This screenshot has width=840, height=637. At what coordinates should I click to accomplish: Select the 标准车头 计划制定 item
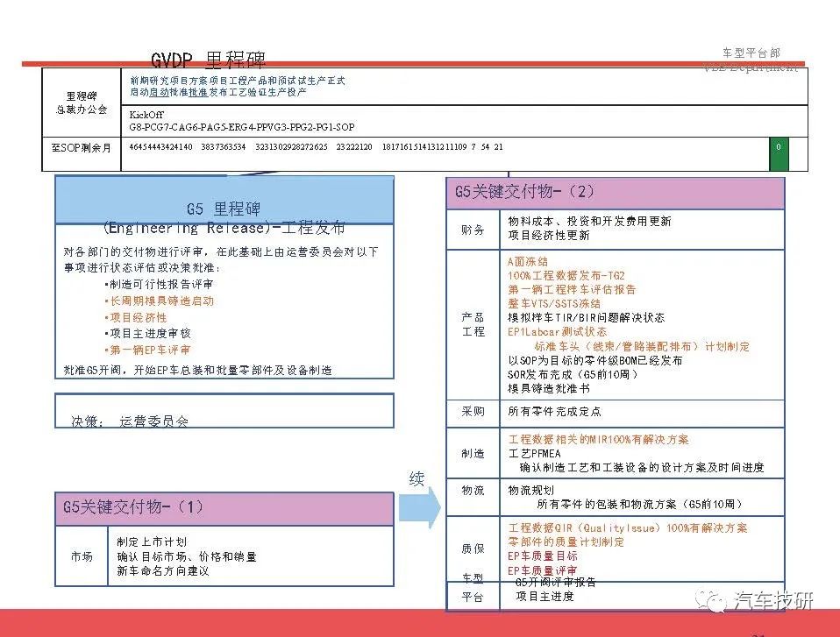click(x=642, y=346)
